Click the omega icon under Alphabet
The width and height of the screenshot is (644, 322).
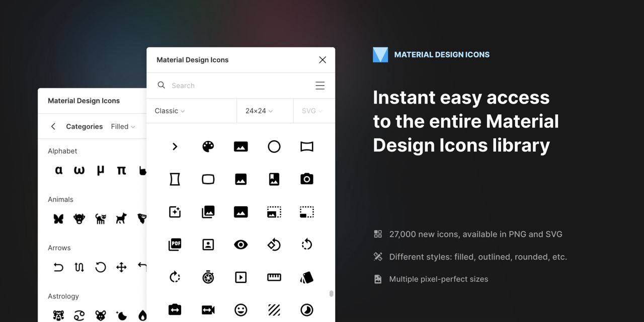tap(79, 170)
